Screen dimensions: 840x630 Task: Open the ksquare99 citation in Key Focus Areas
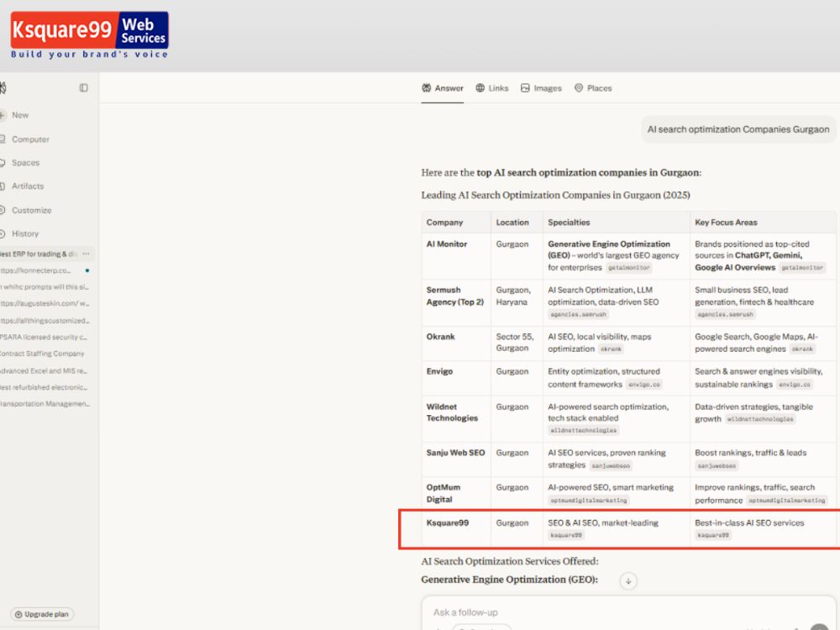tap(713, 535)
